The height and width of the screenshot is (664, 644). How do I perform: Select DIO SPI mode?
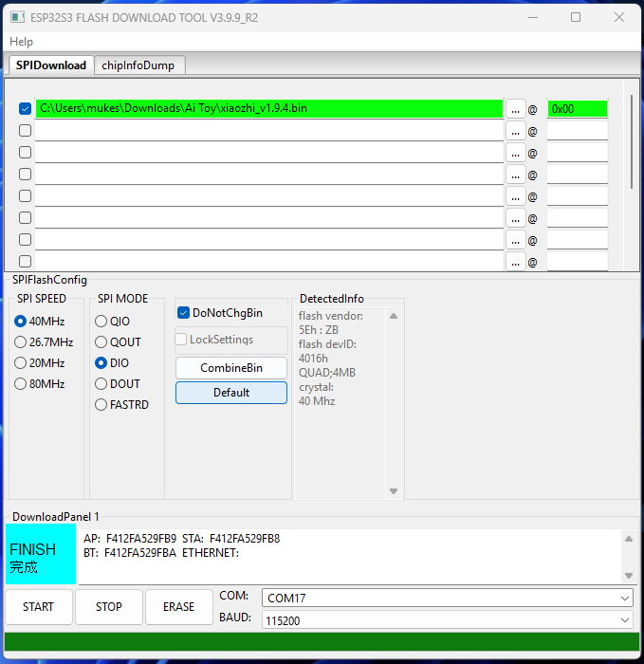pyautogui.click(x=112, y=363)
